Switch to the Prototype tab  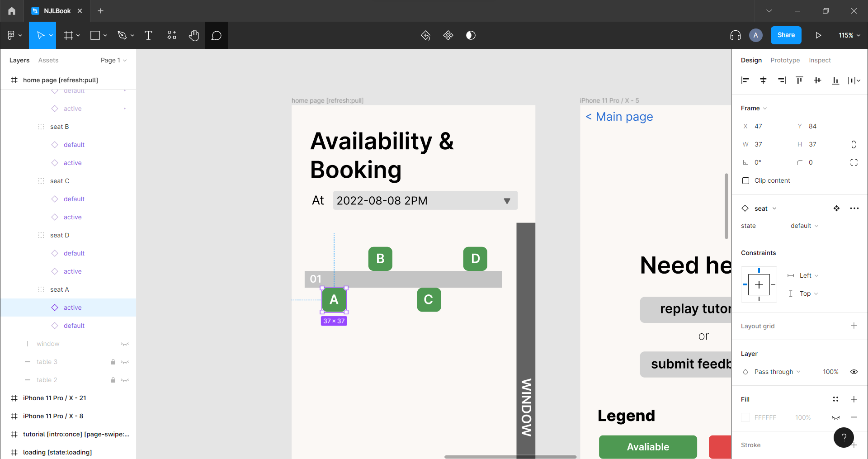coord(785,60)
